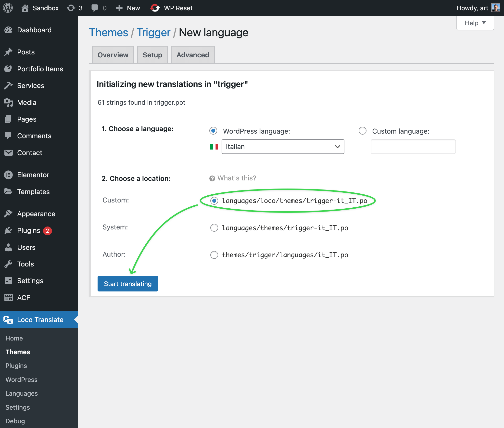Open the New content menu
This screenshot has width=504, height=428.
tap(128, 8)
